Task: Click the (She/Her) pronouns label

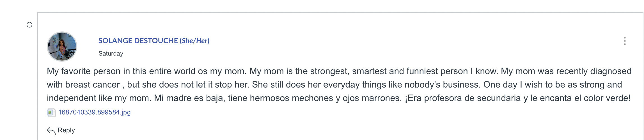Action: point(194,41)
